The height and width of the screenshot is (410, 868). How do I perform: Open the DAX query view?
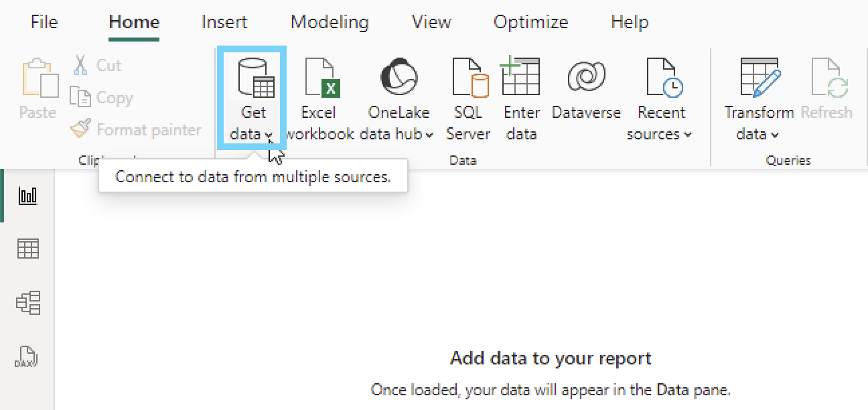click(27, 357)
